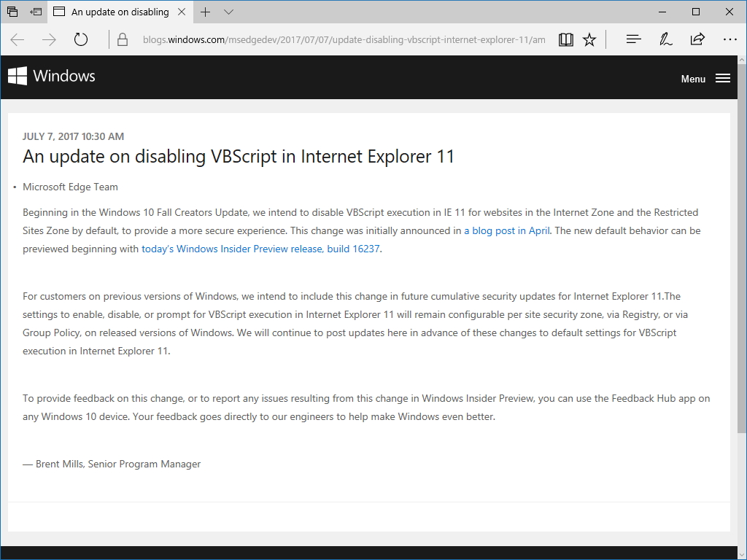Open Settings and more
Screen dimensions: 747x560
coord(730,39)
